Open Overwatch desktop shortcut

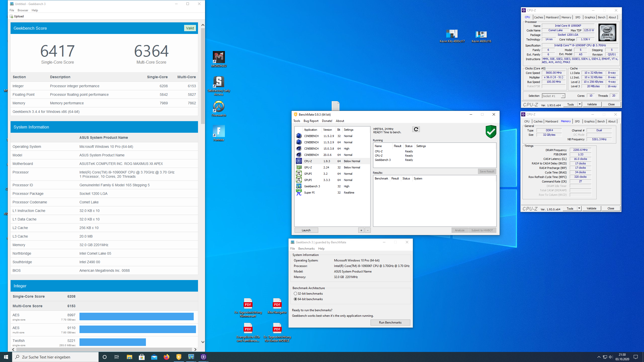(x=219, y=109)
